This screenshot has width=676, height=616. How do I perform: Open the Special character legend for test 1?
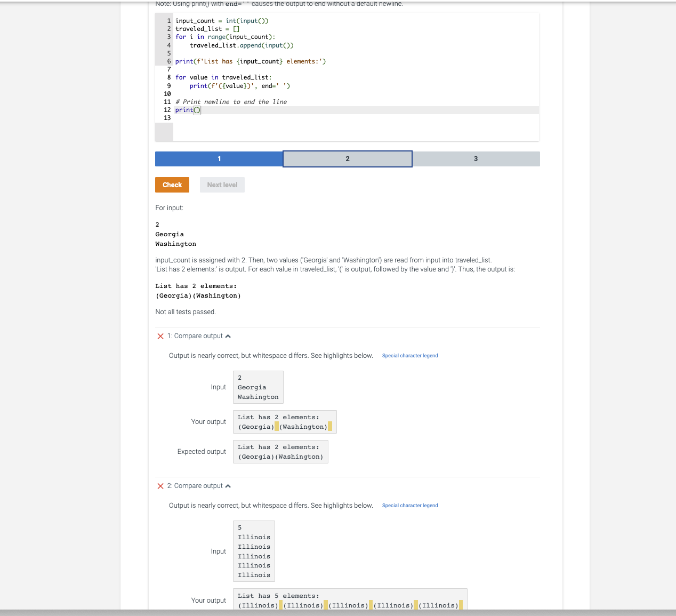point(410,356)
